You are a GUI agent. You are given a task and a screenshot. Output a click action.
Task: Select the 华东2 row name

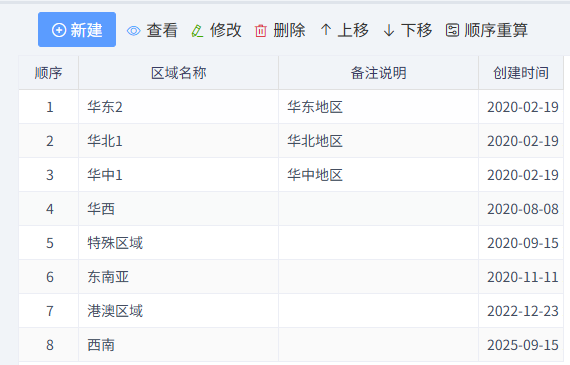pyautogui.click(x=105, y=107)
